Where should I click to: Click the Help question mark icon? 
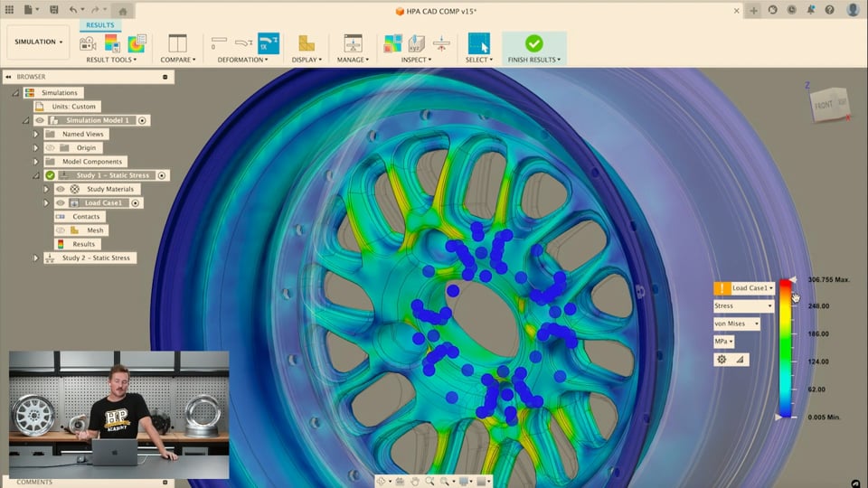[829, 9]
